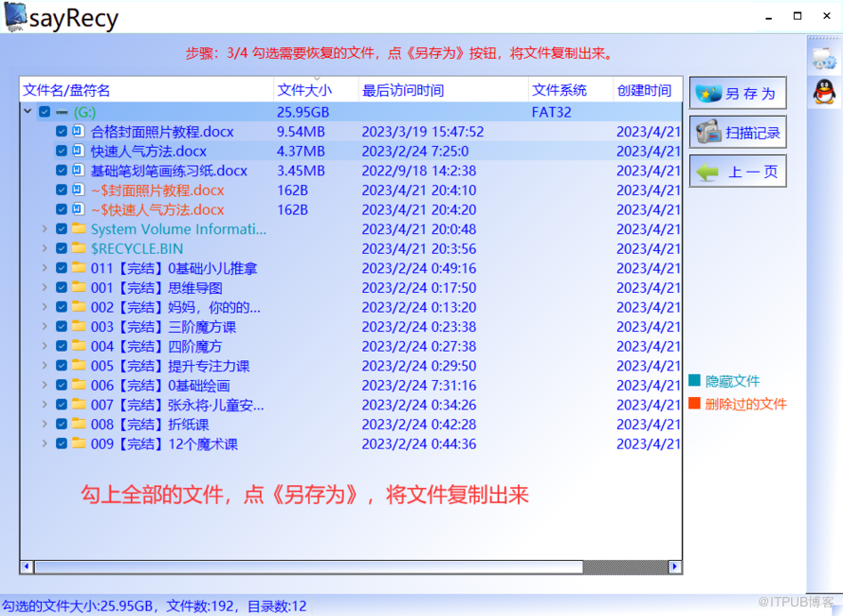Expand the System Volume Information folder
This screenshot has width=843, height=616.
pos(46,228)
